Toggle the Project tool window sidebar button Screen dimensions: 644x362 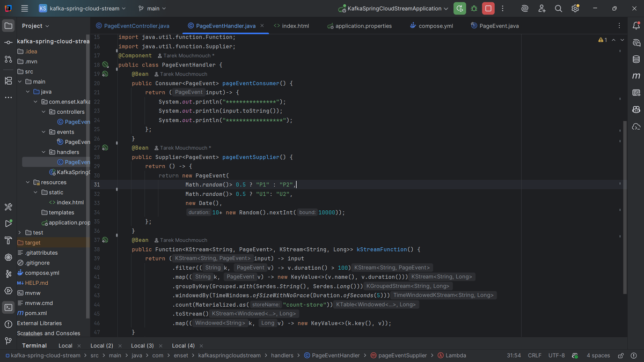[8, 26]
